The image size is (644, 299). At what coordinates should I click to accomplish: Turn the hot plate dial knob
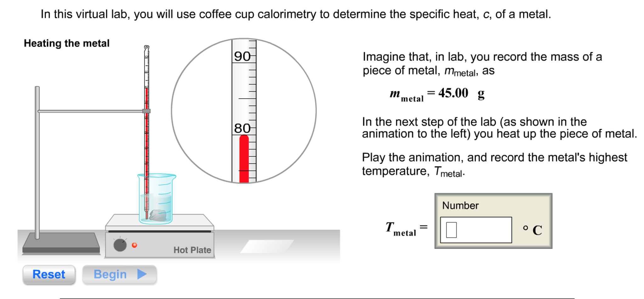(120, 245)
